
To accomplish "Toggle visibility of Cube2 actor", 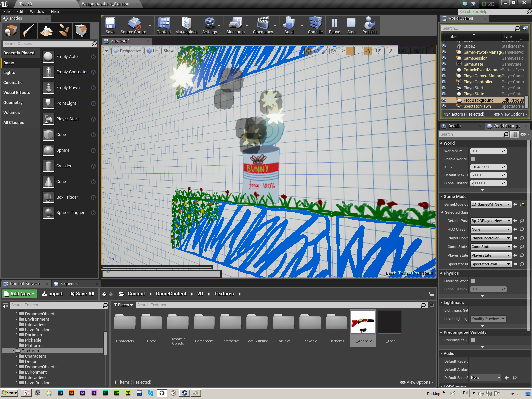I will click(x=444, y=46).
